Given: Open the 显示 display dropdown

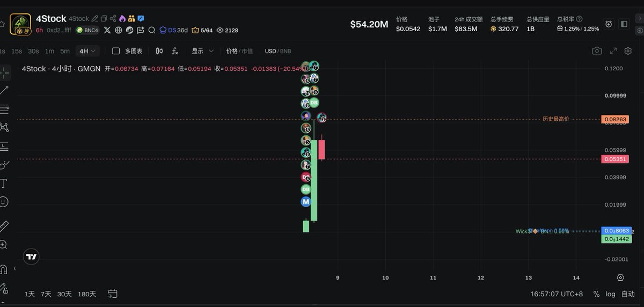Looking at the screenshot, I should click(203, 51).
